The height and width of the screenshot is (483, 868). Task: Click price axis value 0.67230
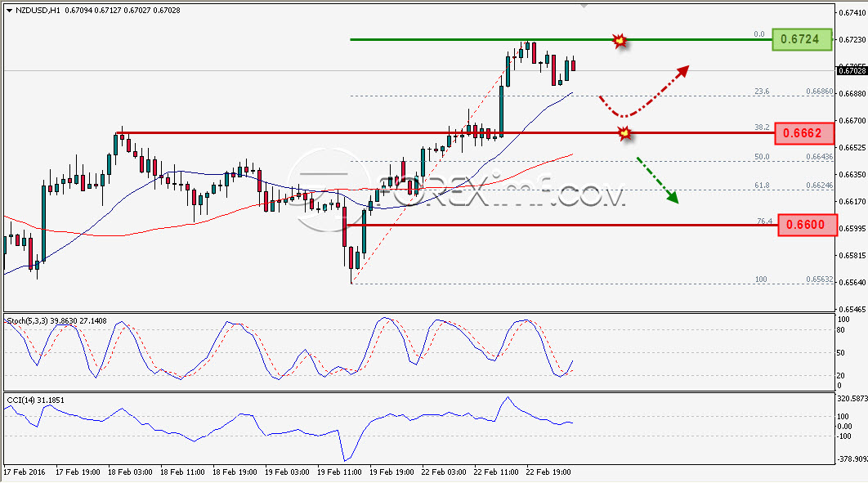click(852, 39)
